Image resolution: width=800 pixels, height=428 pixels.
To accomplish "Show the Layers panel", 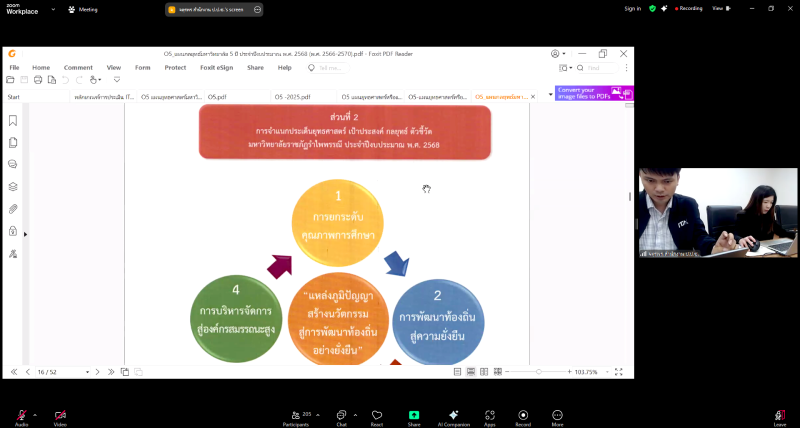I will coord(13,186).
